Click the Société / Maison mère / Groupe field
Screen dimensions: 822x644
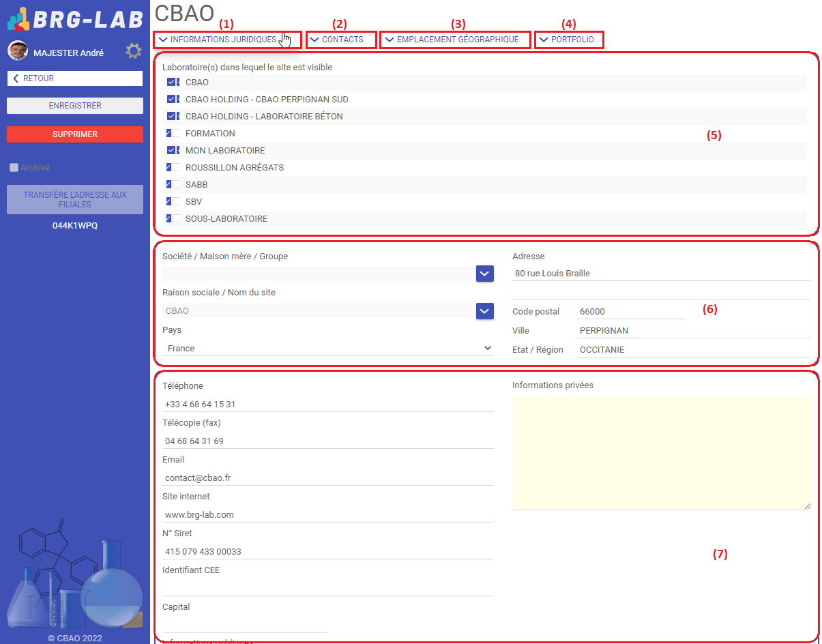point(318,274)
